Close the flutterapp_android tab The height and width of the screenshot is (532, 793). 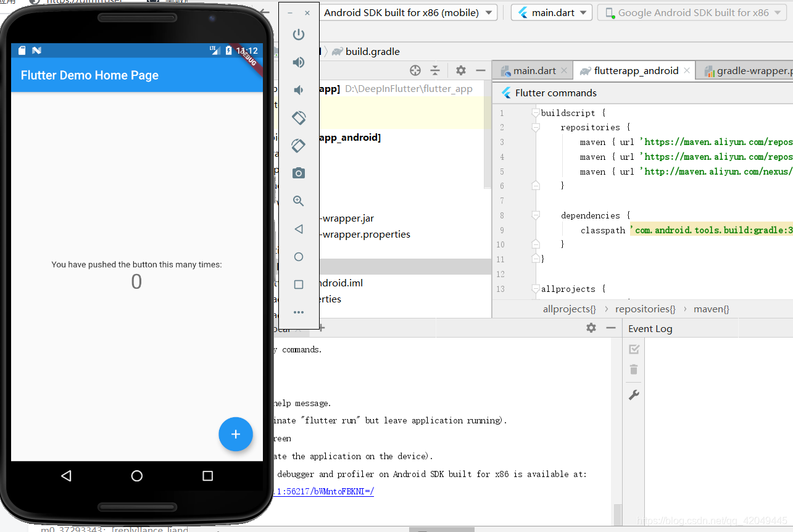point(687,71)
